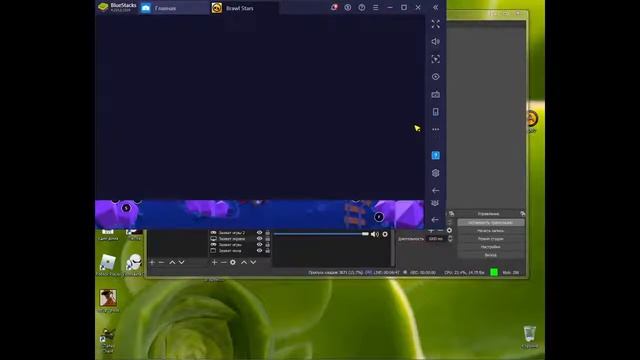Open BlueStacks settings gear in sidebar

pyautogui.click(x=436, y=173)
